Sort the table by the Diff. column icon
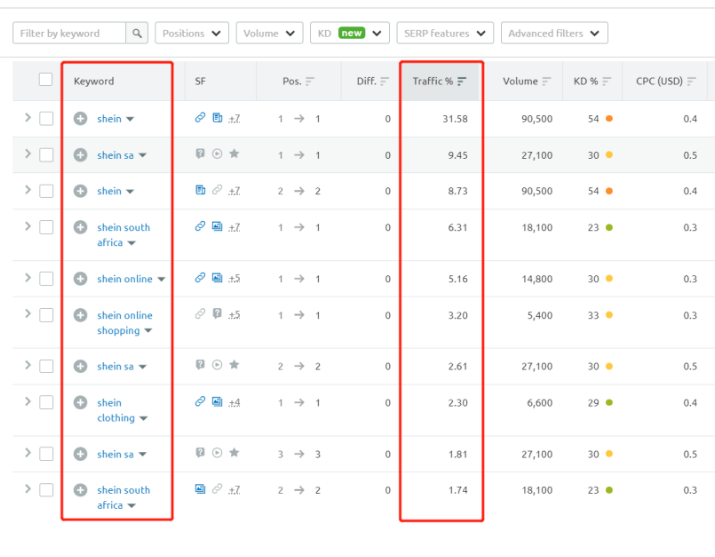 (384, 81)
